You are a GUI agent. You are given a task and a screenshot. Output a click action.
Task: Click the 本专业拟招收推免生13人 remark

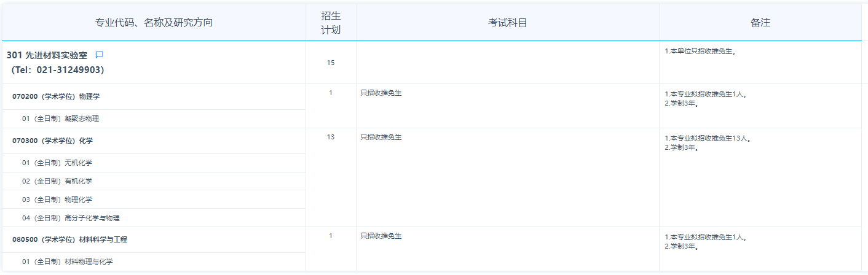pos(708,139)
